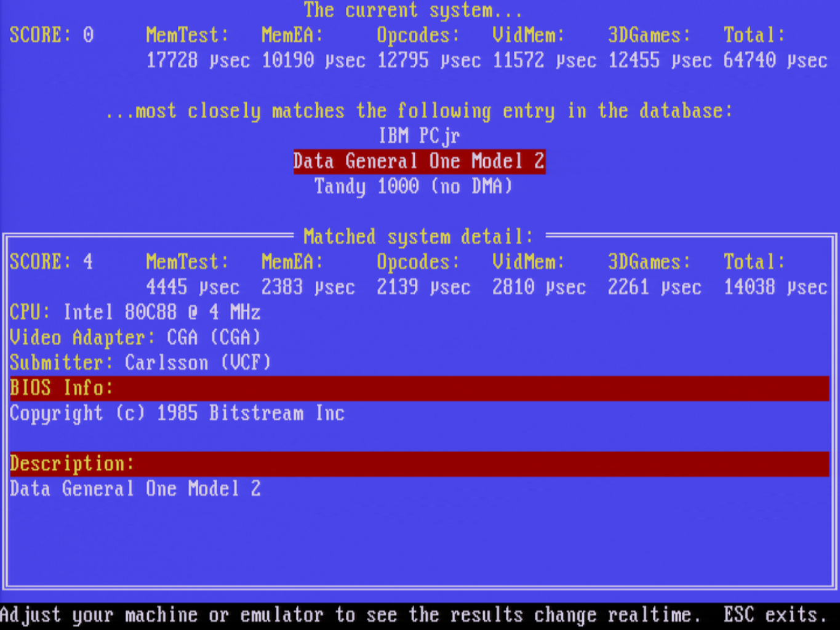Image resolution: width=840 pixels, height=630 pixels.
Task: Click the 'Opcodes:' column header in matched detail
Action: [x=418, y=262]
